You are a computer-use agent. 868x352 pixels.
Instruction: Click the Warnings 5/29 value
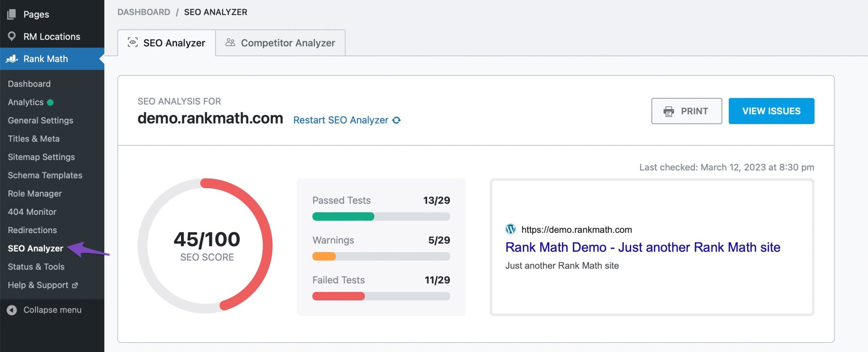(439, 240)
